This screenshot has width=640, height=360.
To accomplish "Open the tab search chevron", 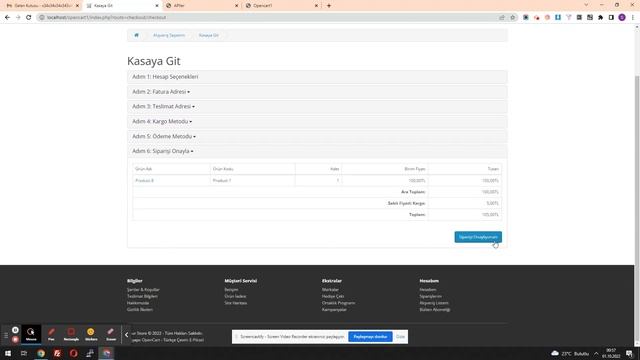I will click(586, 5).
